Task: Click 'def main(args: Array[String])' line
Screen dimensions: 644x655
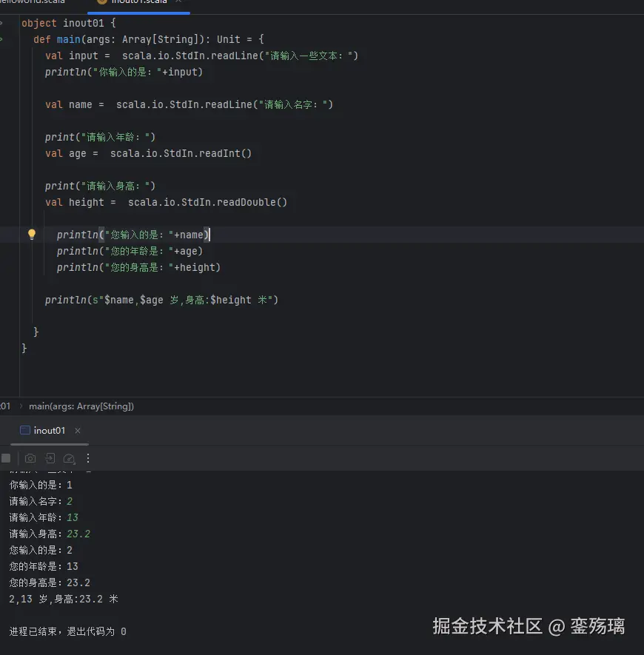Action: click(x=148, y=39)
